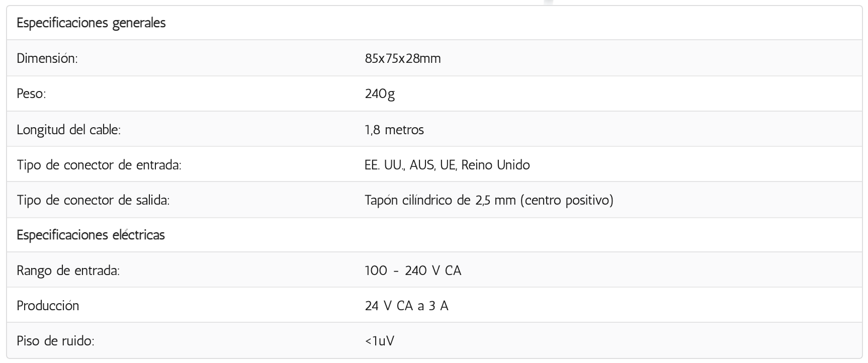The width and height of the screenshot is (868, 363).
Task: Click the word Reino Unido
Action: [x=495, y=165]
